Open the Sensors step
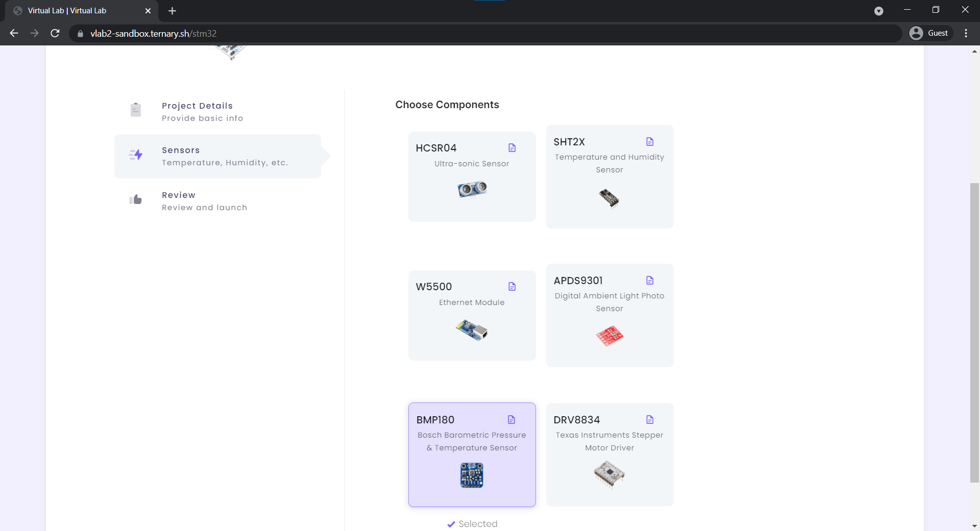Screen dimensions: 980x531 pos(217,156)
